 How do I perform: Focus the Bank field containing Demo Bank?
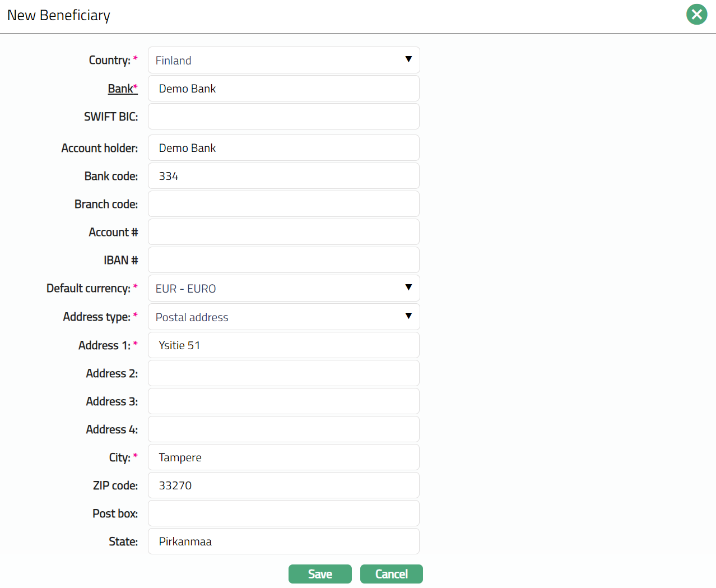tap(283, 89)
